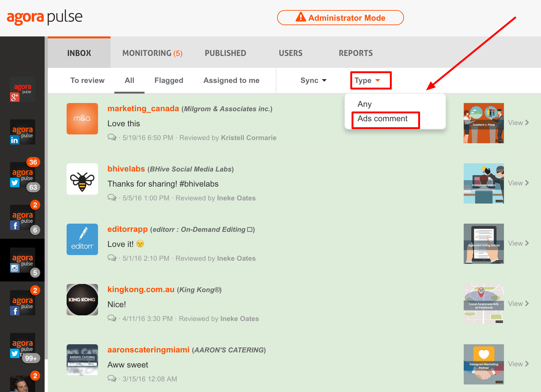Switch to the Monitoring tab
This screenshot has height=392, width=541.
pos(152,53)
